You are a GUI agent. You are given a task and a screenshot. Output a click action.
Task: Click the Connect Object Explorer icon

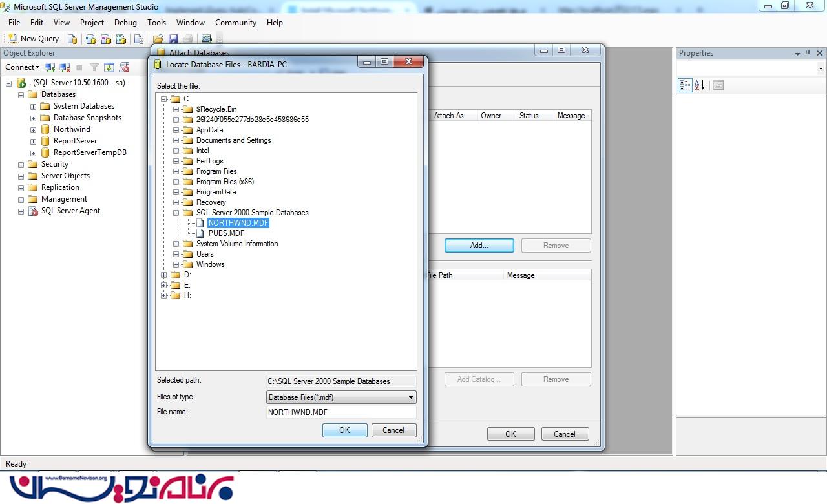(x=50, y=67)
